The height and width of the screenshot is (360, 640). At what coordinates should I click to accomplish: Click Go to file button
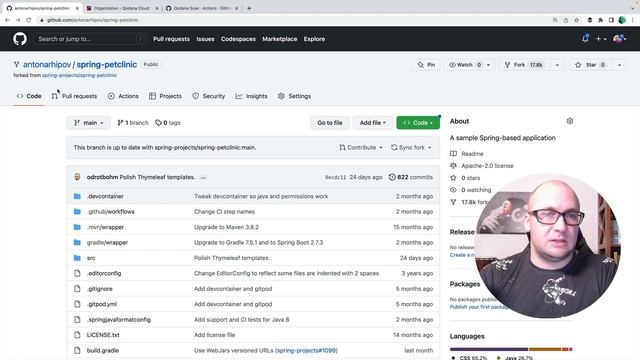[330, 122]
